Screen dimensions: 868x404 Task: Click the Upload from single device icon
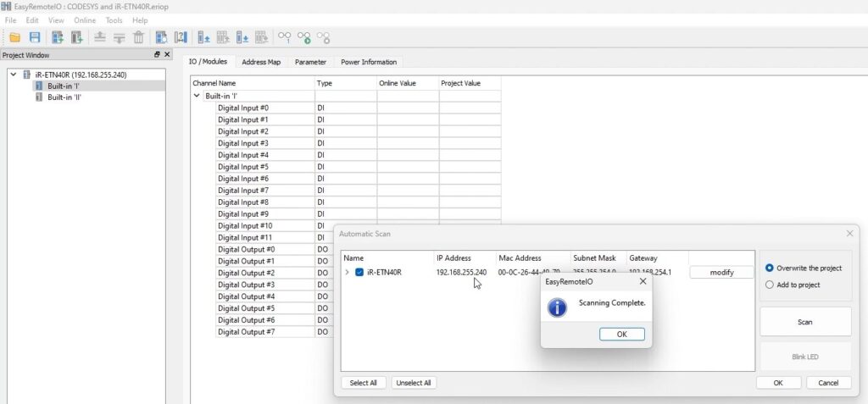coord(203,37)
